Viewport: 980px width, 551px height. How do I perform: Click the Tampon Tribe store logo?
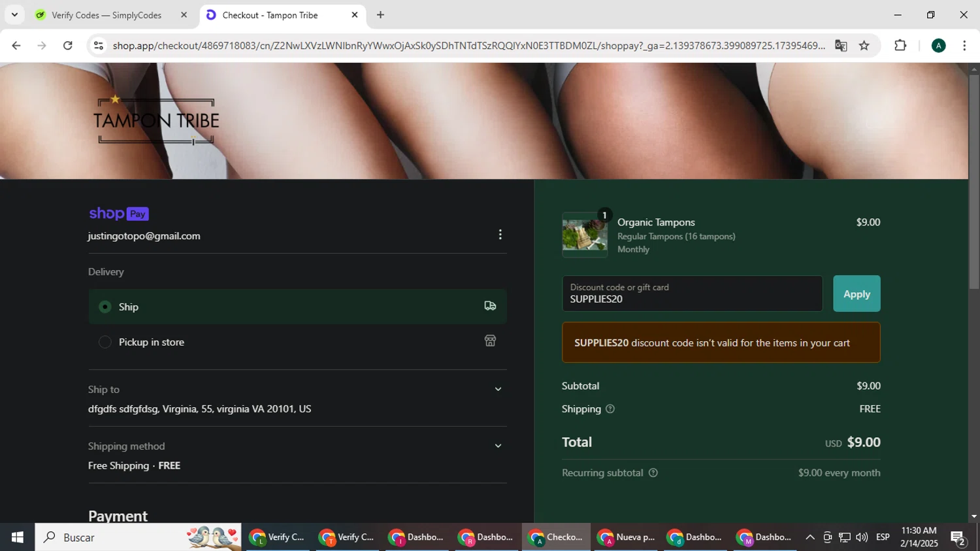156,120
